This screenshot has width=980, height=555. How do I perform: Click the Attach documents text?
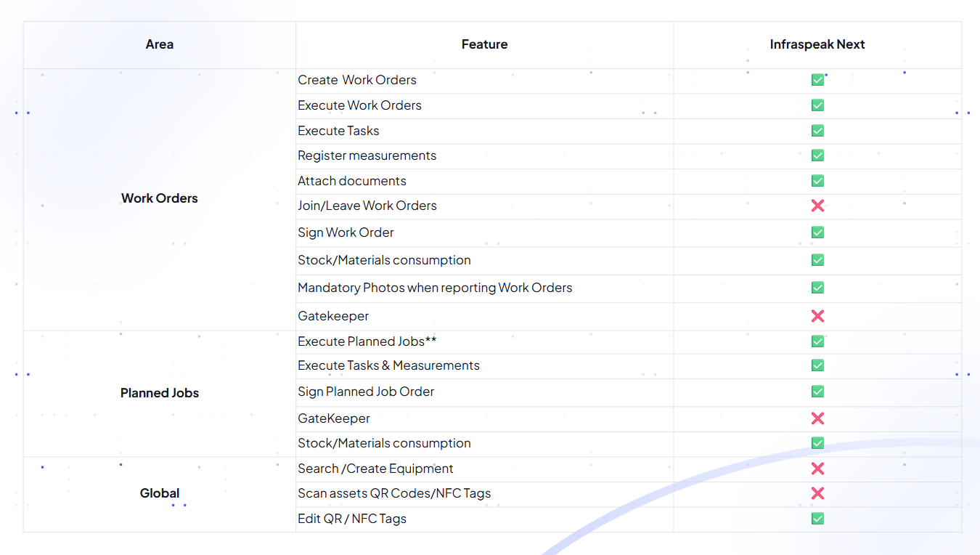(352, 181)
